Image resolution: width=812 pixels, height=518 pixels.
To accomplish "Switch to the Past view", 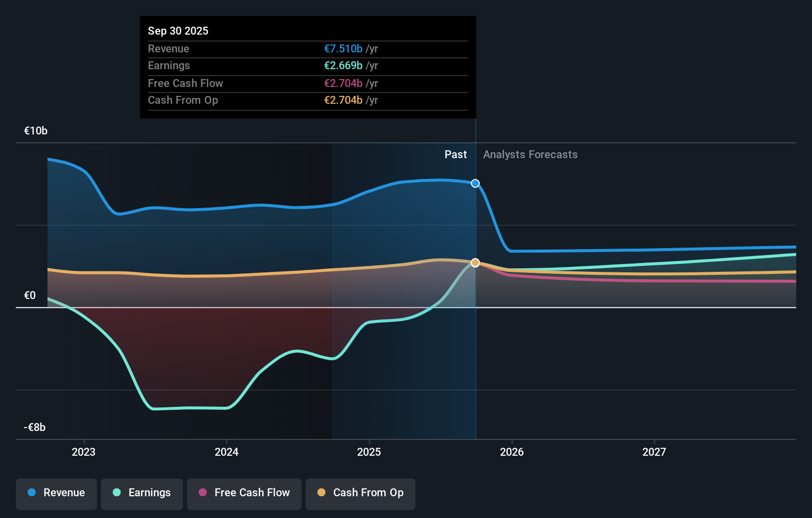I will [455, 154].
